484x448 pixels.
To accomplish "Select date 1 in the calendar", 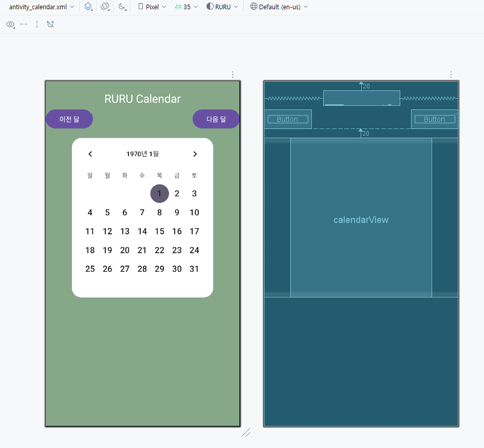I will pos(159,194).
